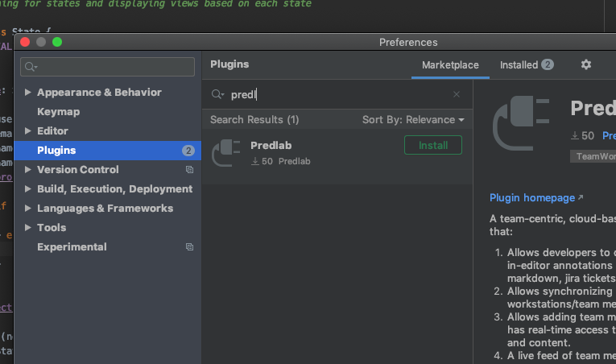Click the plugin search input field
This screenshot has width=616, height=364.
pos(338,94)
